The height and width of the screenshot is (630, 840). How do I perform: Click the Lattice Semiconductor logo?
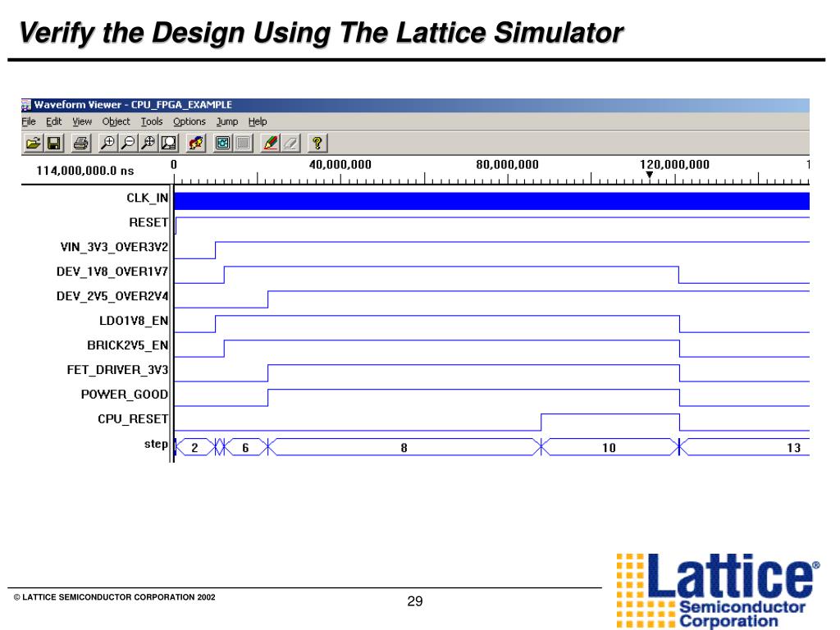pos(719,591)
